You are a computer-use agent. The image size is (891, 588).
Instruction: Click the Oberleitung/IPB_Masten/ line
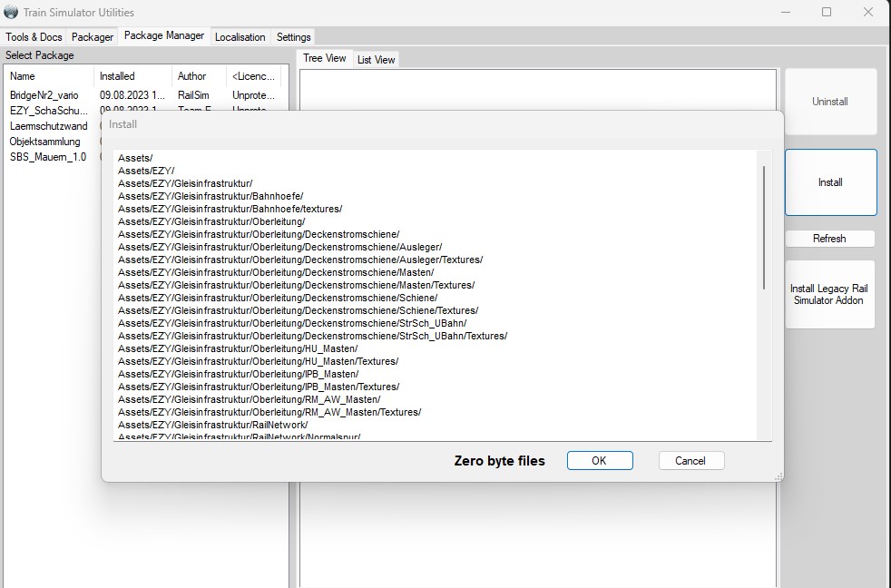coord(238,374)
